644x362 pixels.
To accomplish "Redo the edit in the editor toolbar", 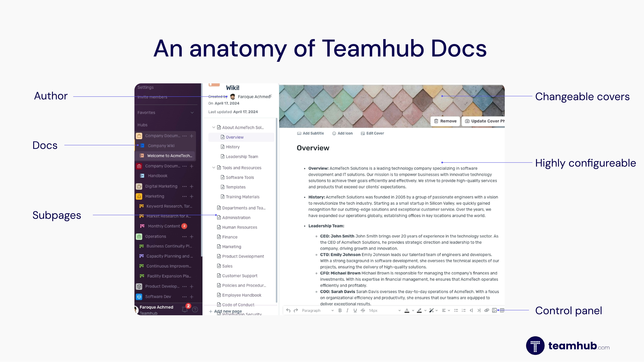I will point(296,310).
